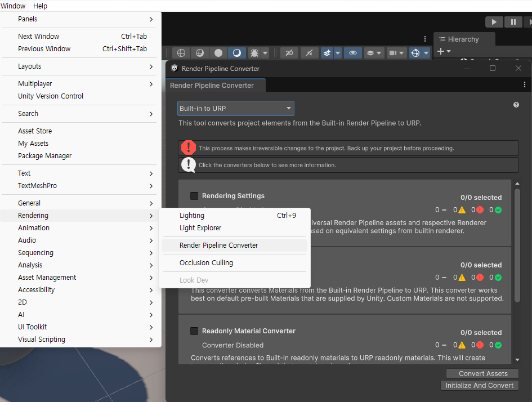532x402 pixels.
Task: Open Light Explorer from the submenu
Action: point(234,228)
